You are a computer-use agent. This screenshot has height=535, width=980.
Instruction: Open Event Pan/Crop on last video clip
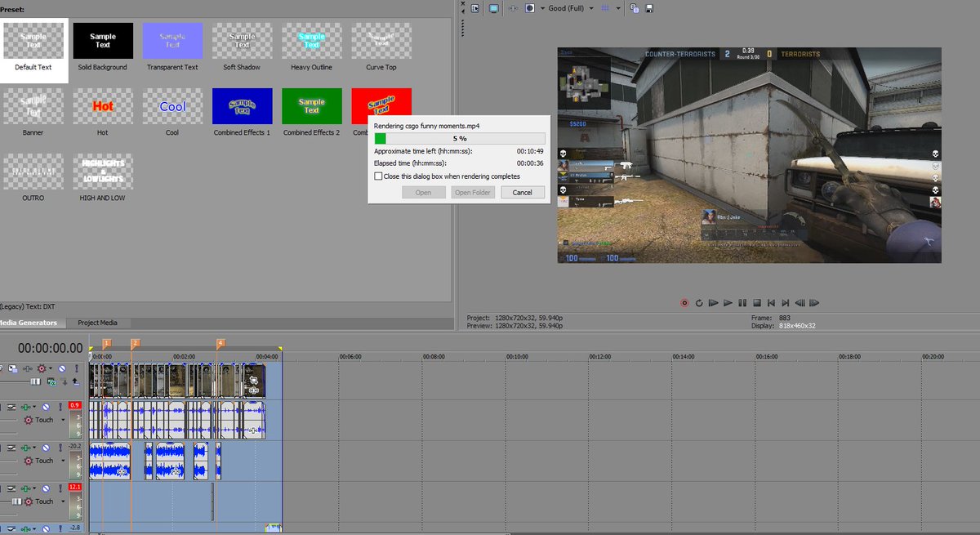254,381
